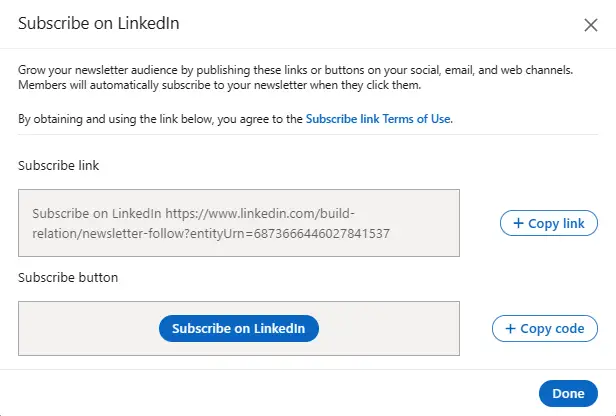Click the plus icon on Copy link
The height and width of the screenshot is (416, 616).
[x=518, y=223]
